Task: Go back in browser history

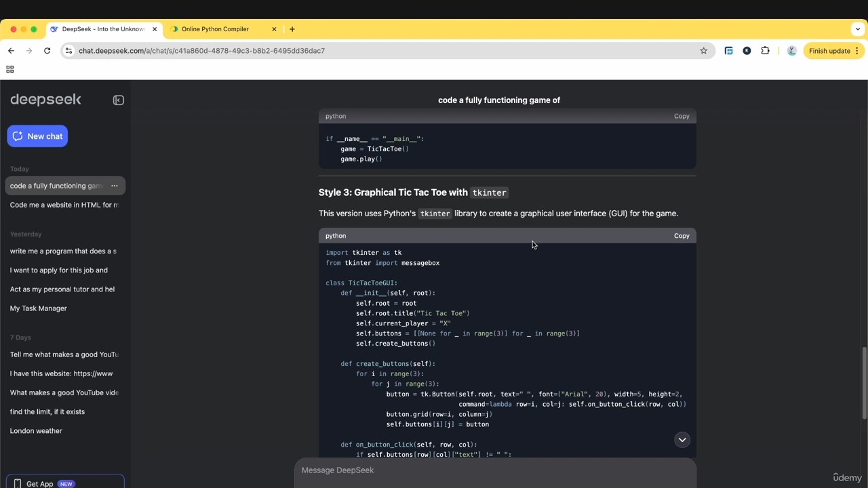Action: (11, 51)
